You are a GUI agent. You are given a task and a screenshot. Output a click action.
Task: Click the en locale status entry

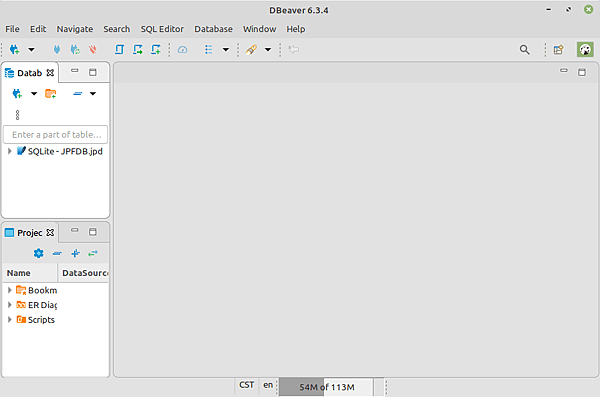click(268, 385)
